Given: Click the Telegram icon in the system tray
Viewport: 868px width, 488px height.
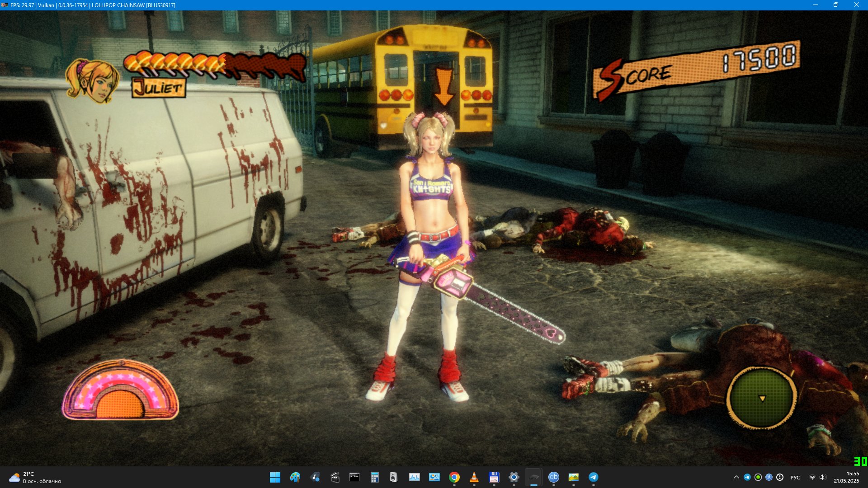Looking at the screenshot, I should [747, 477].
